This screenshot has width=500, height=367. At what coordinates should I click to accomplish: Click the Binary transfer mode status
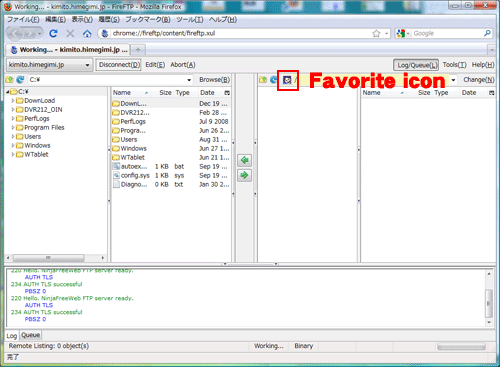[x=304, y=346]
